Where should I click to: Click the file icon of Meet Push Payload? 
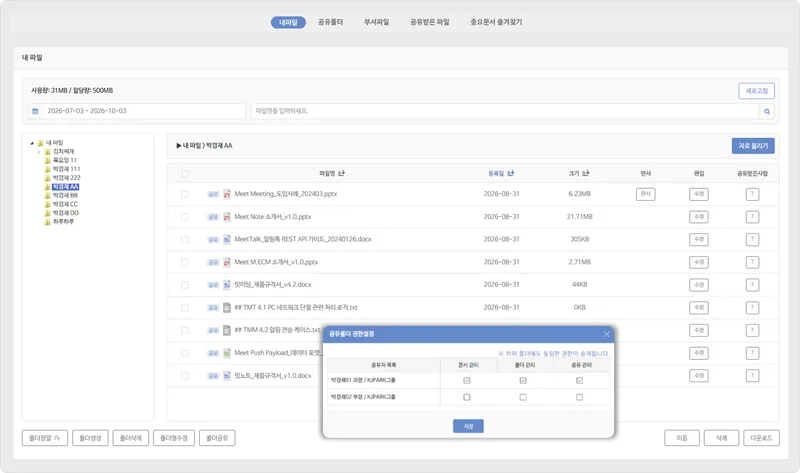(x=227, y=353)
